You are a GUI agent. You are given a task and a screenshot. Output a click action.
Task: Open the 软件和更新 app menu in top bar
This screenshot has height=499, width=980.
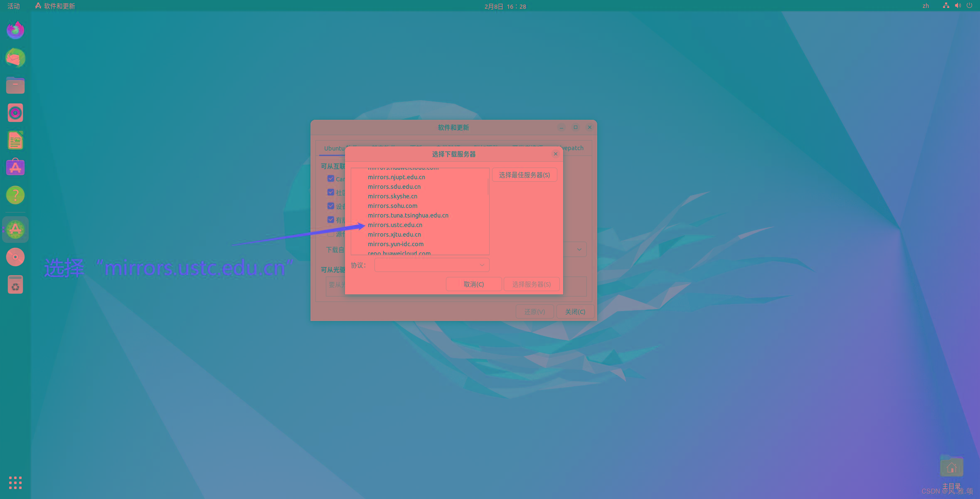[55, 6]
